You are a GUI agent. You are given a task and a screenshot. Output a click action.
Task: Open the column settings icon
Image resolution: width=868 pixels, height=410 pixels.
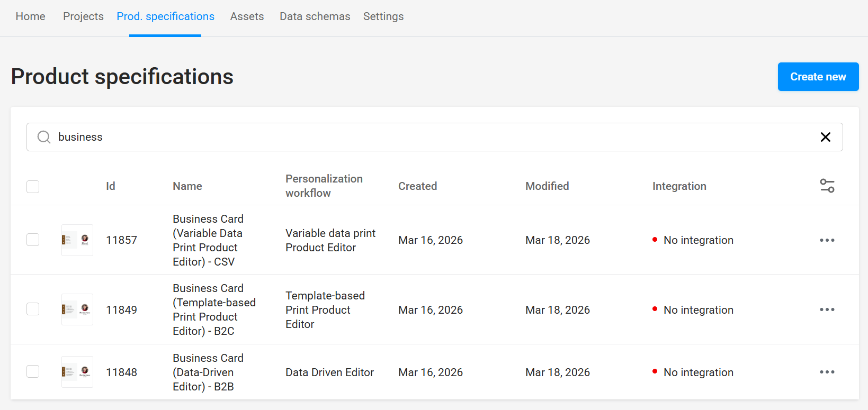pos(827,186)
